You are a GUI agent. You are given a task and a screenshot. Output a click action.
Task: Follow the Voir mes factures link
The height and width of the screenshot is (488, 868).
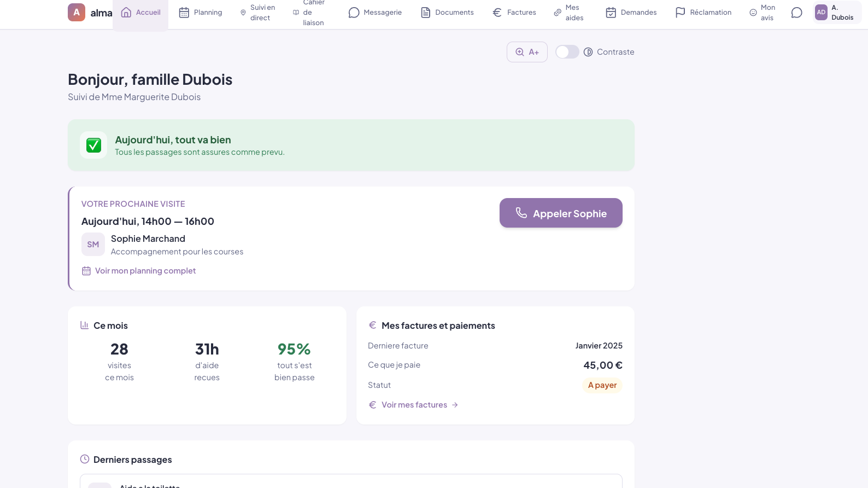(414, 405)
